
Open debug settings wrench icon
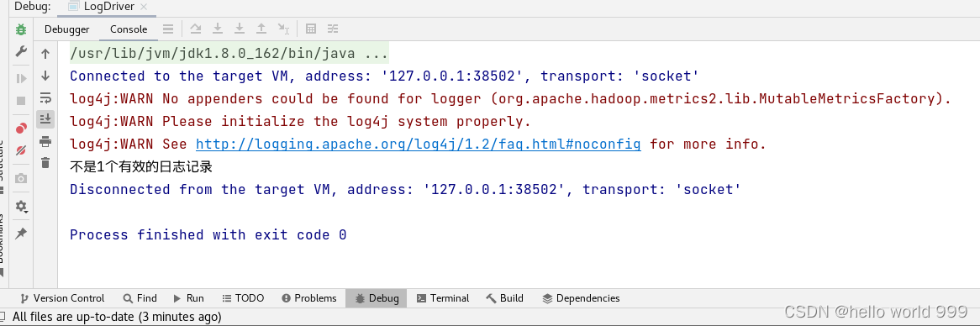[21, 51]
